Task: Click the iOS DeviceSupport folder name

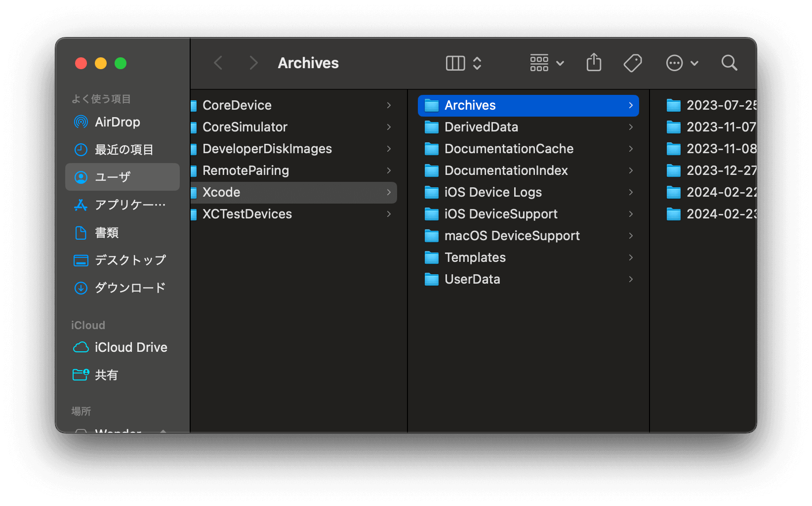Action: pos(501,214)
